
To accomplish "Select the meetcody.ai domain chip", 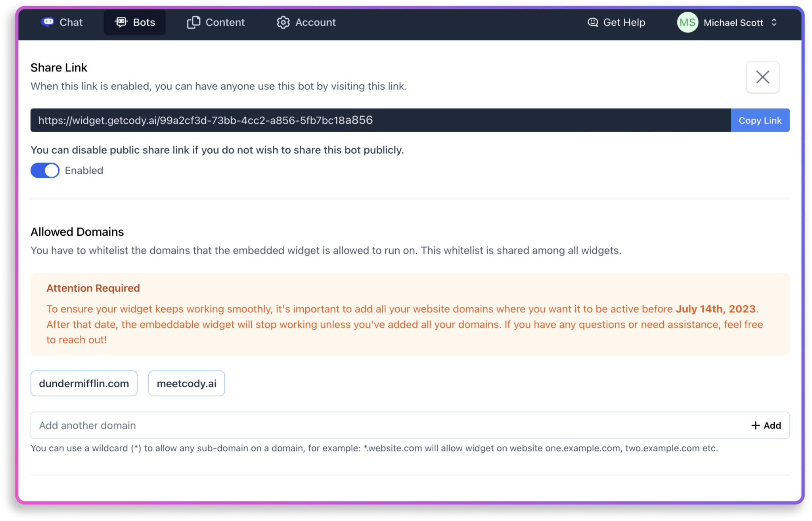I will coord(186,383).
